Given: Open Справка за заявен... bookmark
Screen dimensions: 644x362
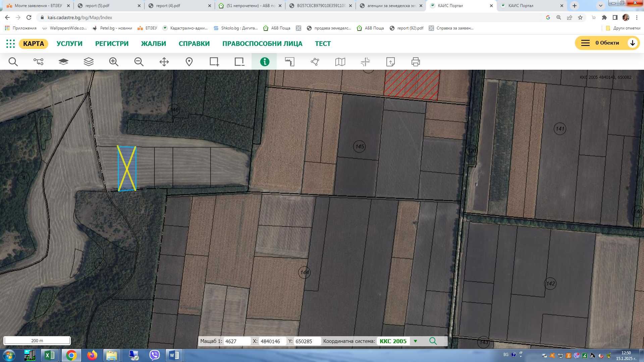Looking at the screenshot, I should pos(451,28).
